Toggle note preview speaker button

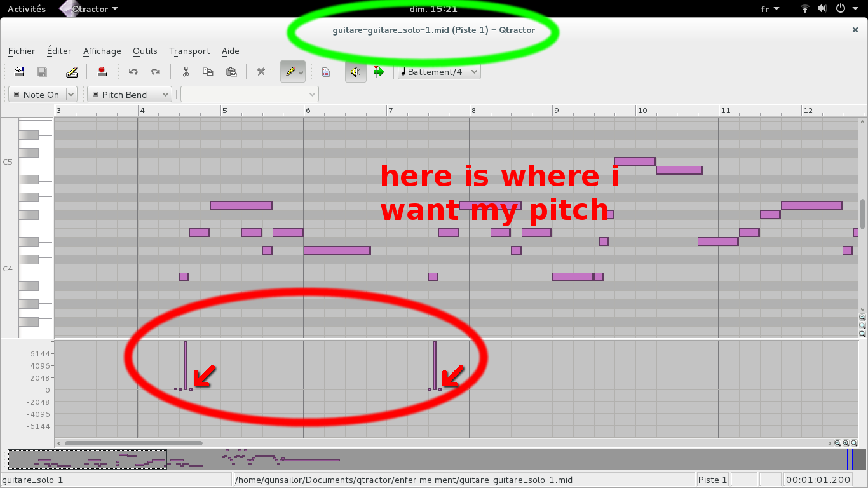pyautogui.click(x=356, y=72)
